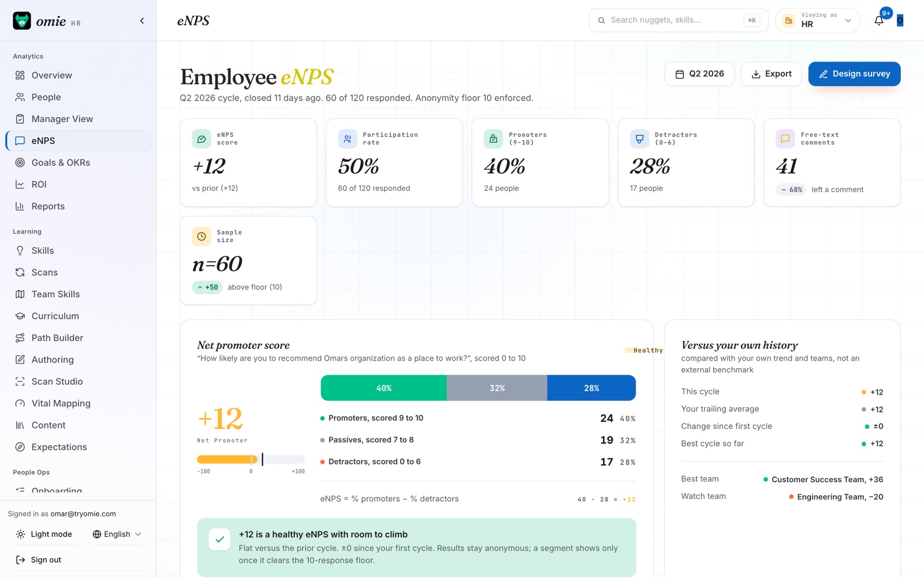Open notifications bell

coord(879,21)
